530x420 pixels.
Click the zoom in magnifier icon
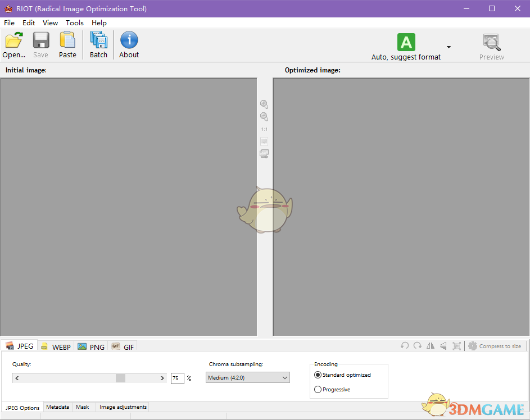[x=264, y=104]
